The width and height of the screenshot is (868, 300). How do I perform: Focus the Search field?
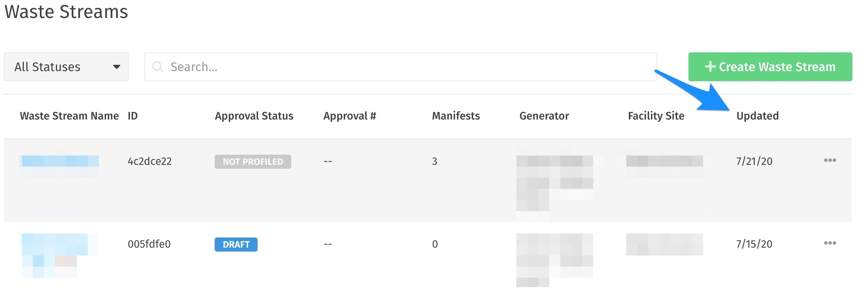click(400, 67)
